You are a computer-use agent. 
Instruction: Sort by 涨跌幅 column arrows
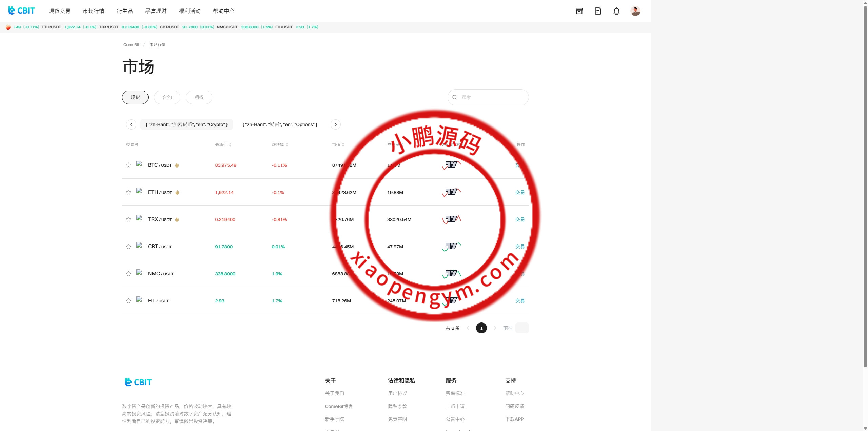(x=287, y=145)
